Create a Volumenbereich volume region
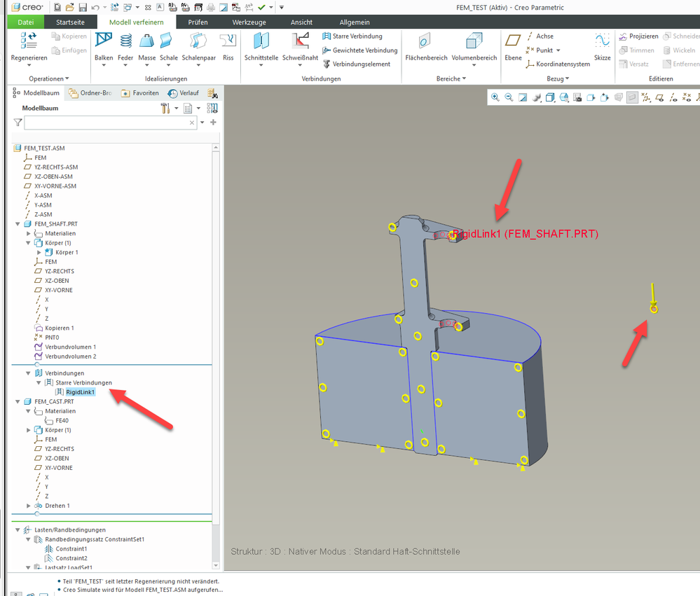The width and height of the screenshot is (700, 596). tap(474, 42)
